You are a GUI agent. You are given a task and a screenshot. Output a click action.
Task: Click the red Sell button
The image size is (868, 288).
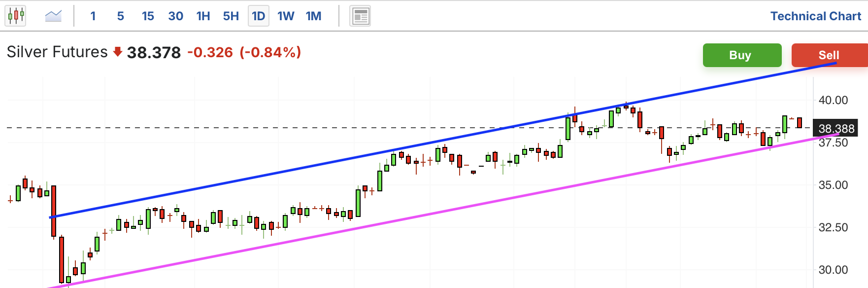click(830, 55)
